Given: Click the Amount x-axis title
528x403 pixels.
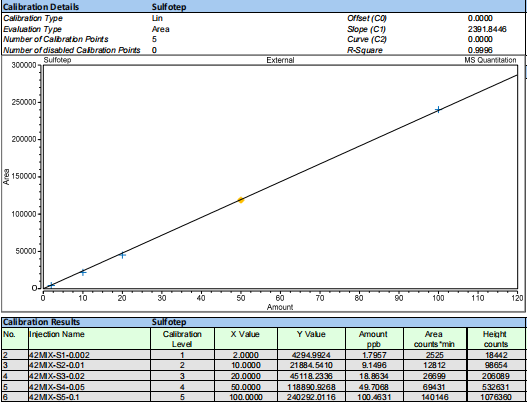Looking at the screenshot, I should [x=280, y=307].
